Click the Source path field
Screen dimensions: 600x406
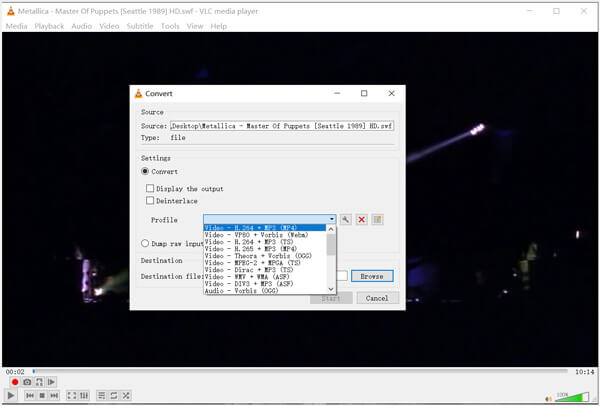pos(282,126)
